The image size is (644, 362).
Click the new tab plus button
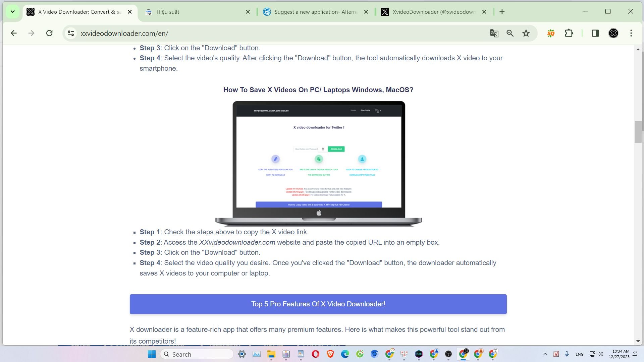point(501,11)
